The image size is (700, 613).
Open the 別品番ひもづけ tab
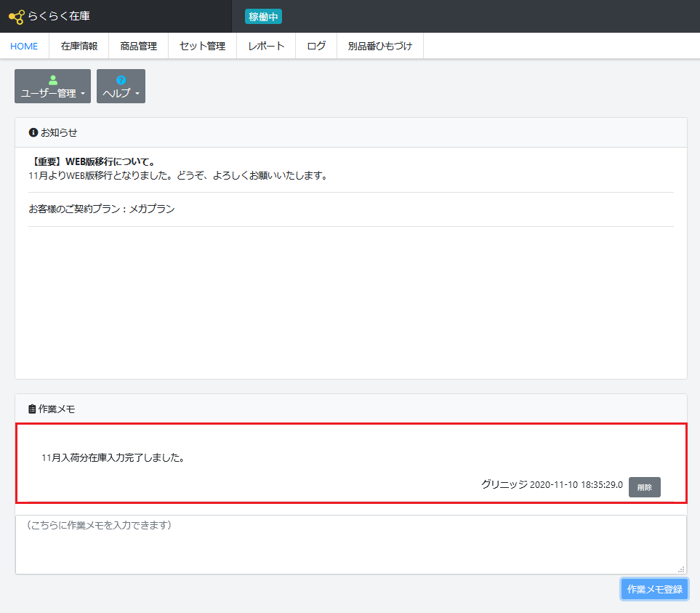(380, 46)
